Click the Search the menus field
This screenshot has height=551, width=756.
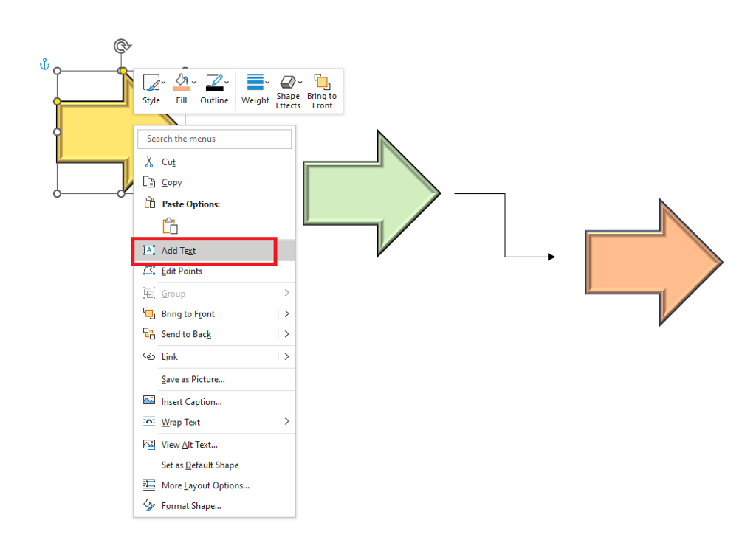click(x=215, y=139)
